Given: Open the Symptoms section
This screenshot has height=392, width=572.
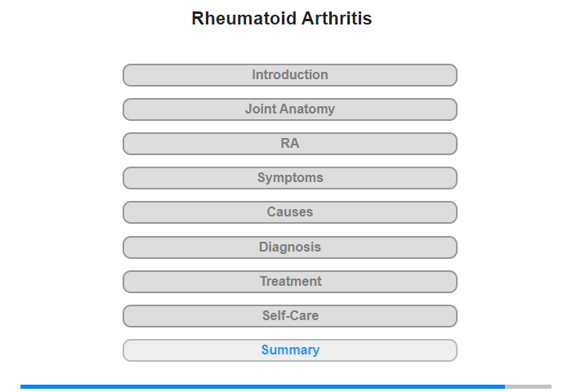Looking at the screenshot, I should [290, 178].
